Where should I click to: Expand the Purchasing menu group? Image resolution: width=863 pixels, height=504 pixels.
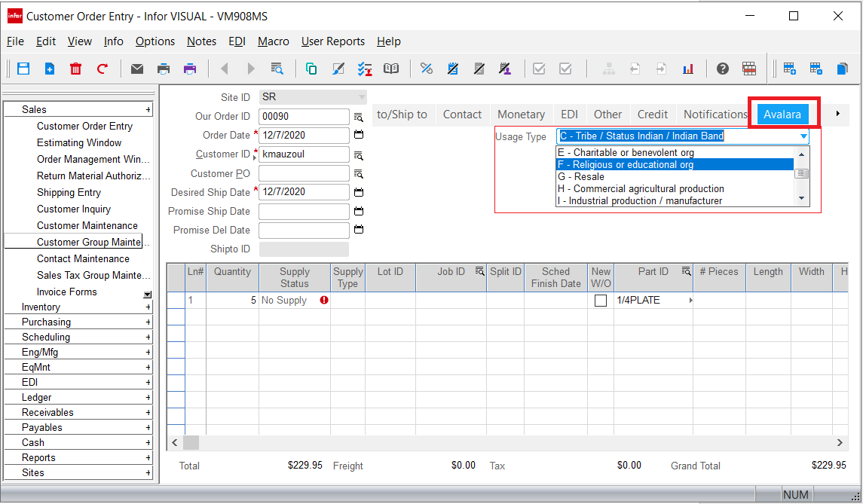point(148,322)
